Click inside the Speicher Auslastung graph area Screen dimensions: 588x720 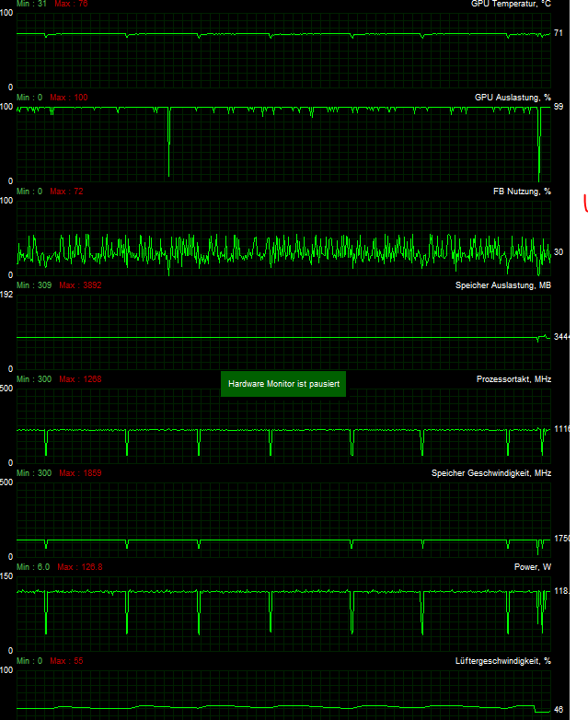[283, 332]
